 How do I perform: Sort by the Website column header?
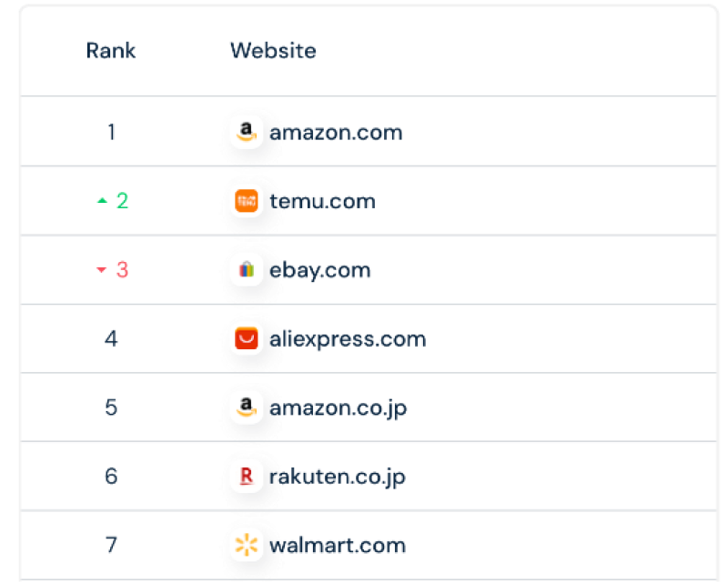point(274,51)
